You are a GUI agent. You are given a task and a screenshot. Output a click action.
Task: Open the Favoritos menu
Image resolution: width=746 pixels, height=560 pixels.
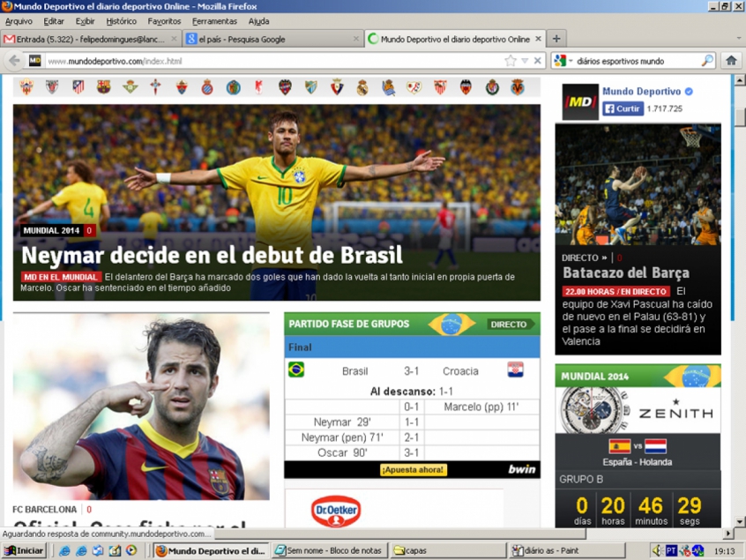(164, 21)
